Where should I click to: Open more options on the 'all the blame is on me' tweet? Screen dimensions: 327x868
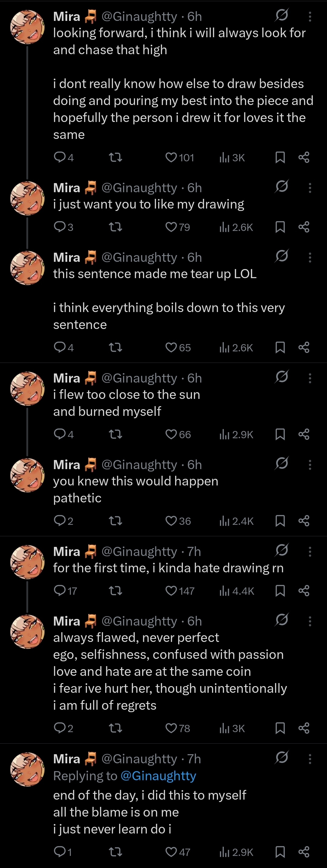[310, 759]
